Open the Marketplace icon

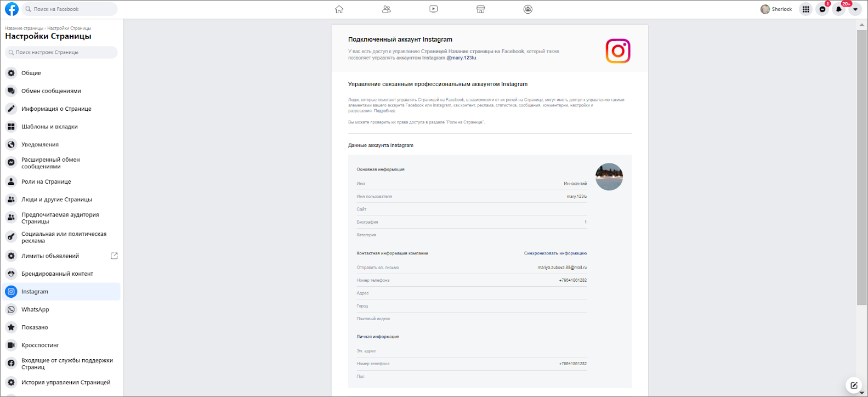480,9
